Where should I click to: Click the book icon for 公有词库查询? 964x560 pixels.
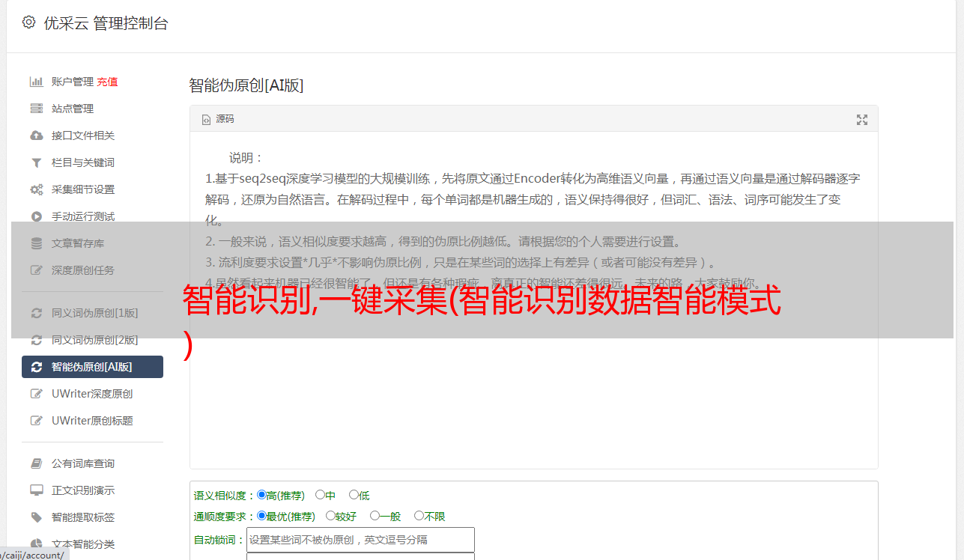tap(36, 463)
